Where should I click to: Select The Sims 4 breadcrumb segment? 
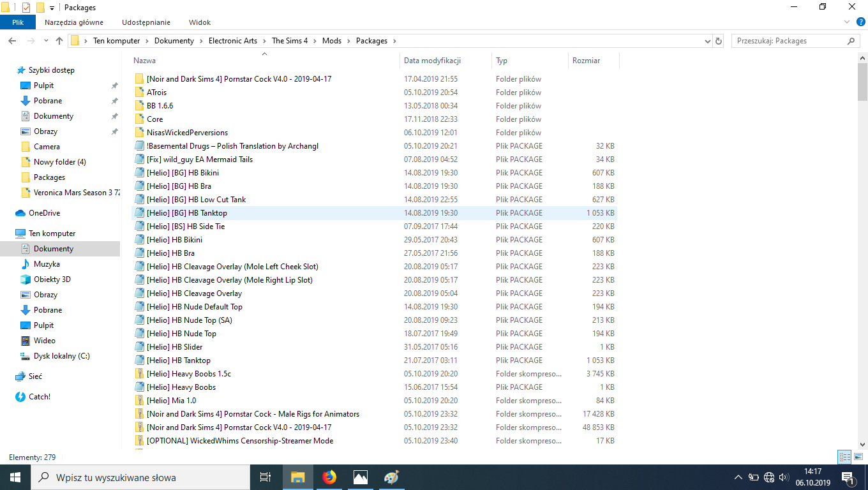pyautogui.click(x=290, y=41)
